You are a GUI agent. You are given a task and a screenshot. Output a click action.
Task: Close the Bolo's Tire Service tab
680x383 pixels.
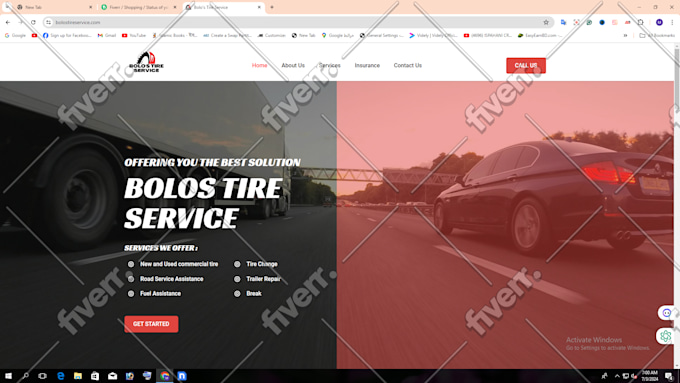(259, 7)
